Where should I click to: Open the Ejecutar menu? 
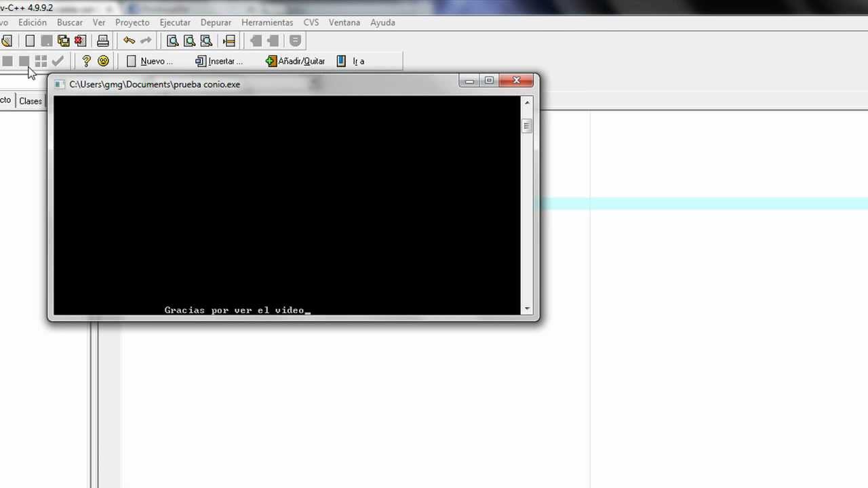click(x=175, y=22)
